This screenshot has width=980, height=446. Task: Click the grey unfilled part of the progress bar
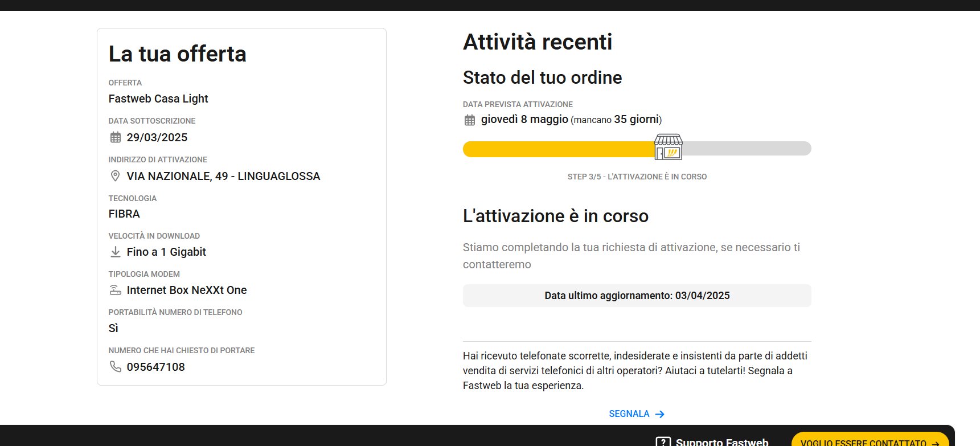click(746, 149)
